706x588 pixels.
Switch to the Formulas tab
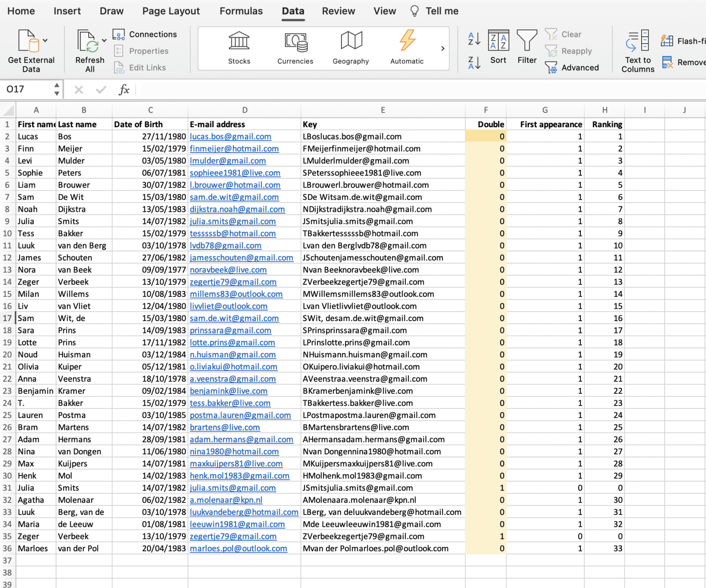pyautogui.click(x=241, y=11)
